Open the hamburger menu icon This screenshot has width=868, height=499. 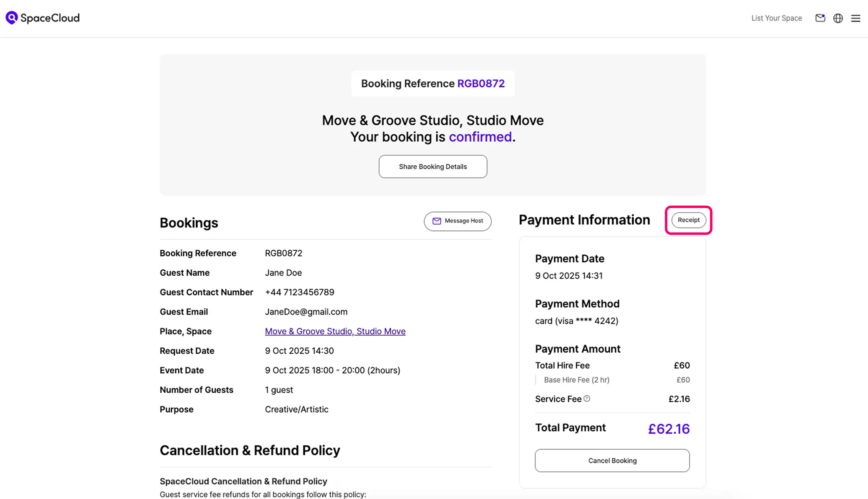point(856,18)
